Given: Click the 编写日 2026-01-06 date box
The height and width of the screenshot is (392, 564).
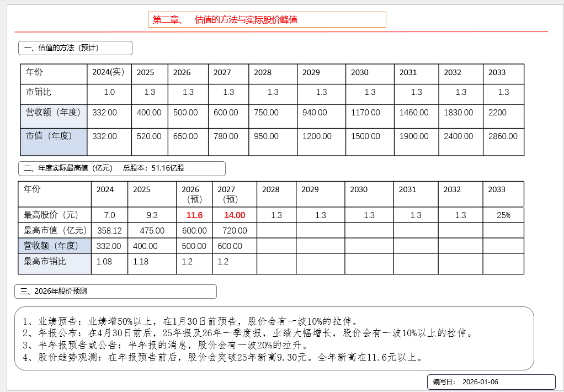Looking at the screenshot, I should (x=491, y=382).
